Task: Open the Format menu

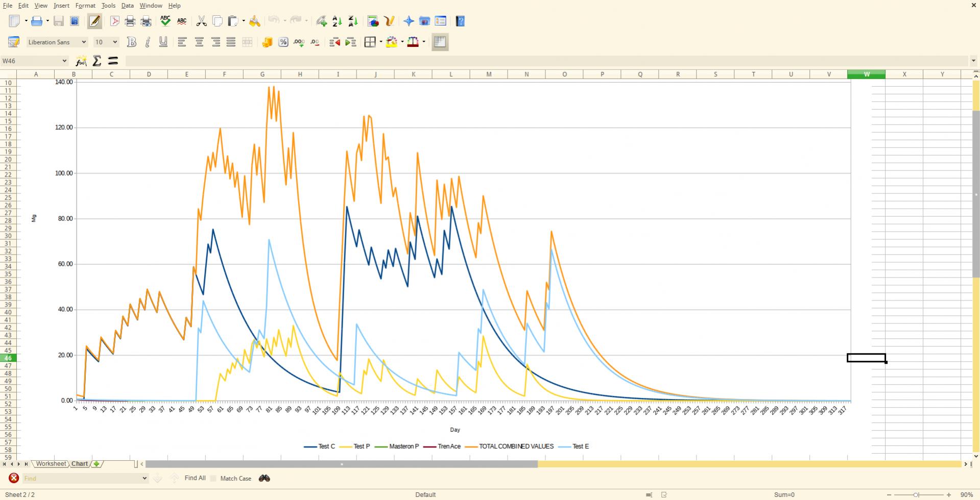Action: (x=85, y=6)
